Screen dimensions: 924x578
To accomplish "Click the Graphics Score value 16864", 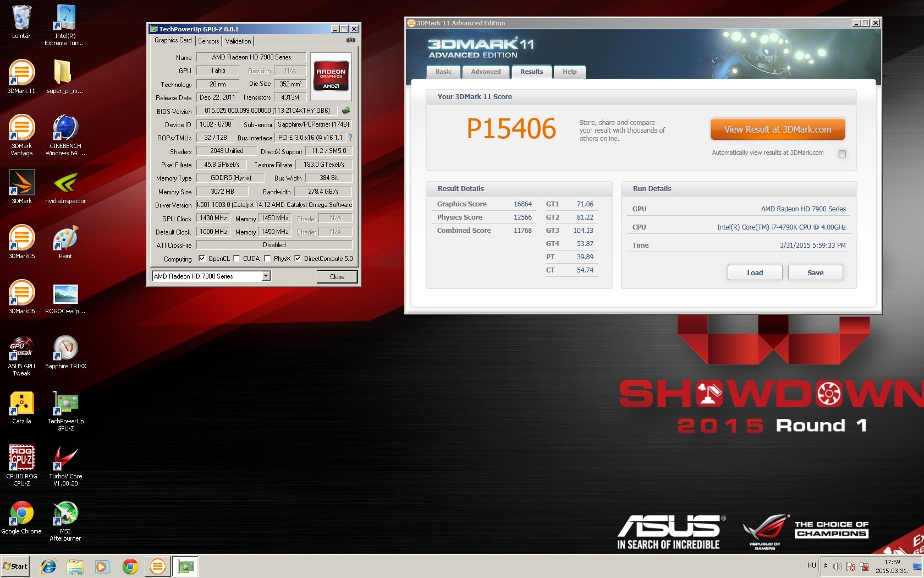I will pyautogui.click(x=522, y=204).
